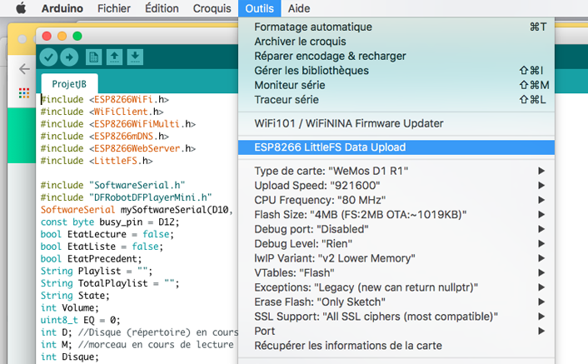Select Archiver le croquis
588x364 pixels.
tap(396, 42)
